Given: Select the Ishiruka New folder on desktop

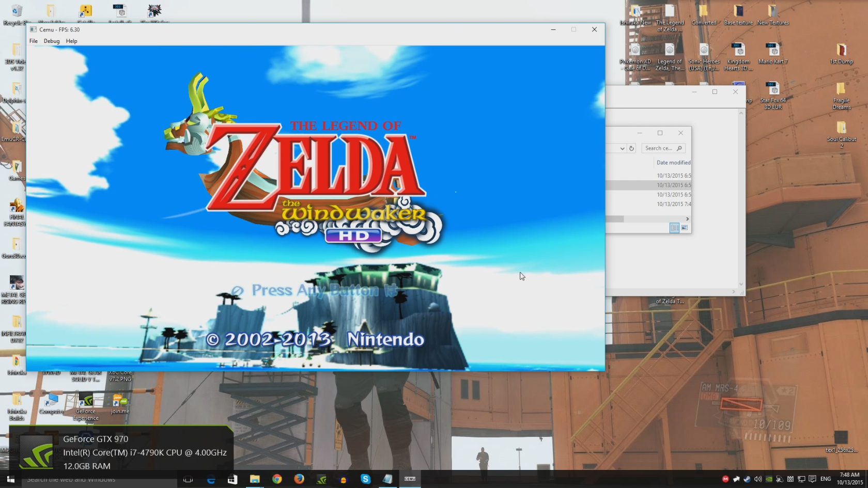Looking at the screenshot, I should tap(636, 15).
